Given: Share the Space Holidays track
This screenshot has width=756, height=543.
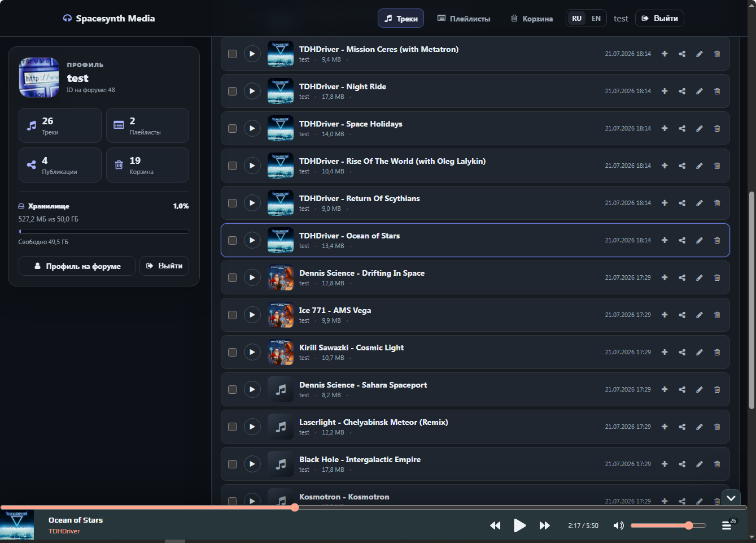Looking at the screenshot, I should (x=682, y=128).
